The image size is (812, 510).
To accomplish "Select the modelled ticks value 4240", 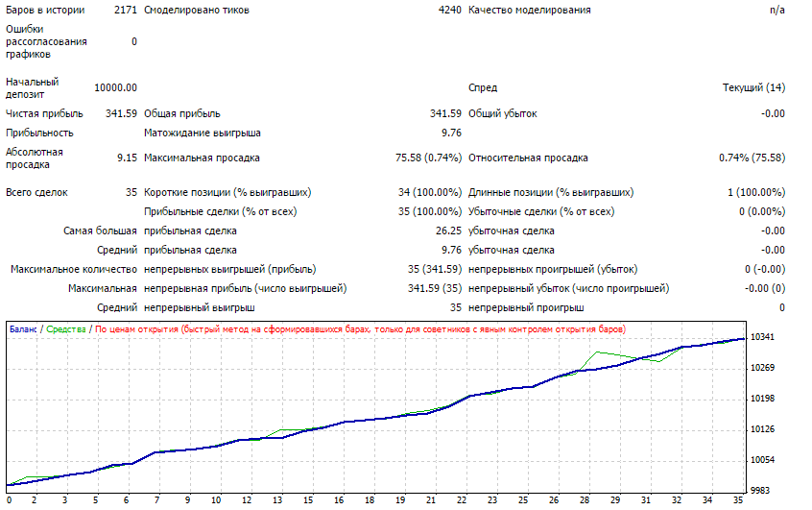I will click(x=449, y=10).
